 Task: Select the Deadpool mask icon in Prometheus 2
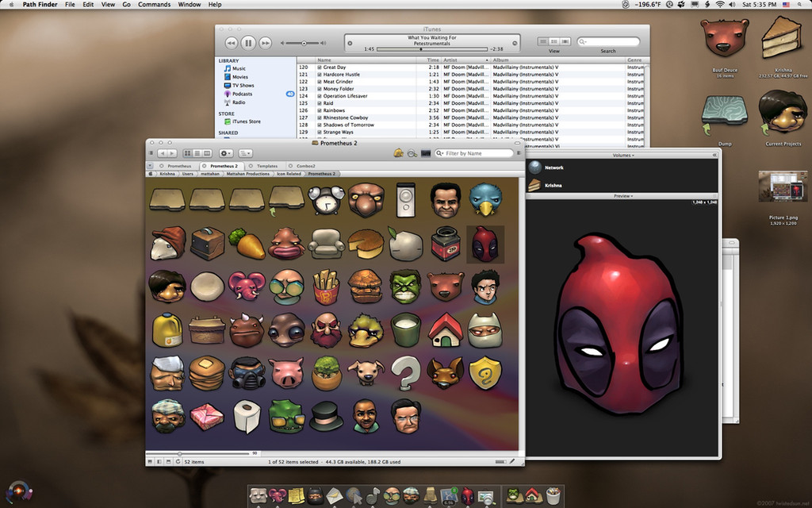coord(485,244)
